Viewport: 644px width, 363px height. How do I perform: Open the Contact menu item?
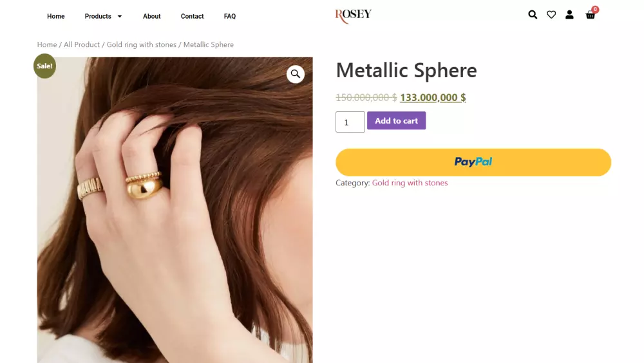click(x=192, y=16)
